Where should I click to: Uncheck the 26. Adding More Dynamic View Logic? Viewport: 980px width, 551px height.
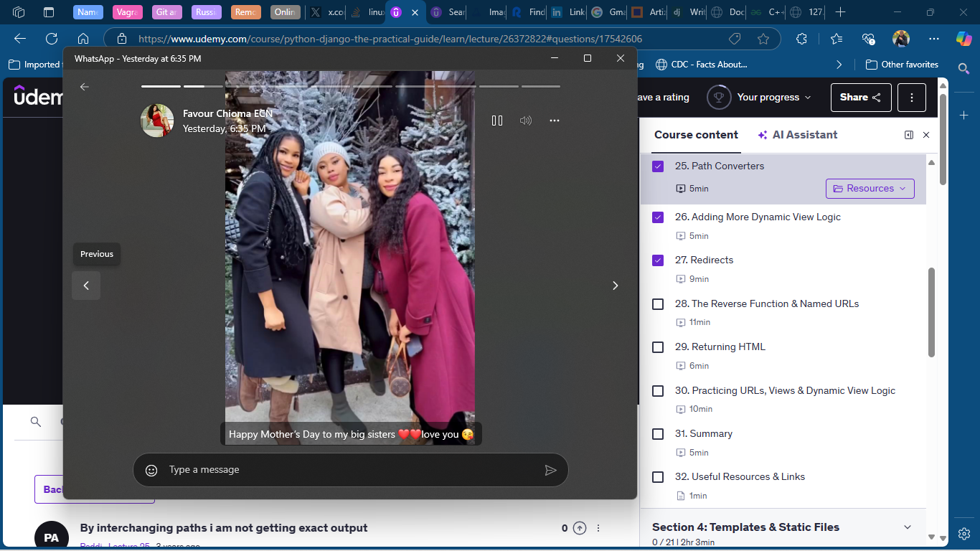click(x=658, y=217)
